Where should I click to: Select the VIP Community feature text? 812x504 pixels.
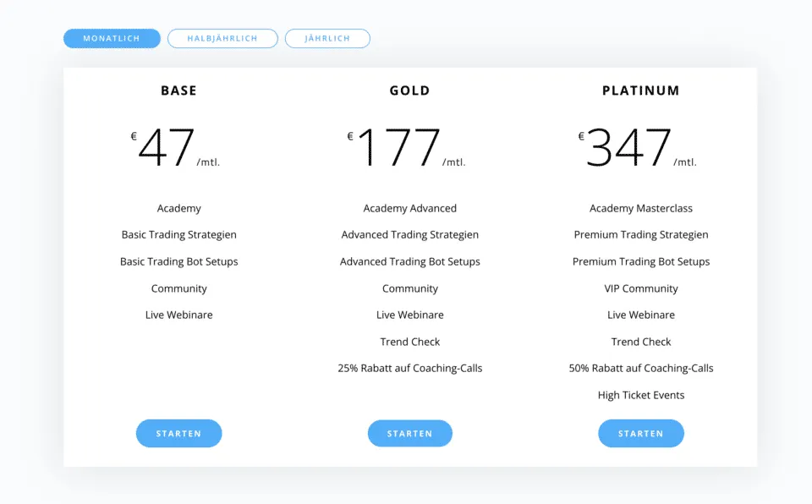(x=641, y=288)
